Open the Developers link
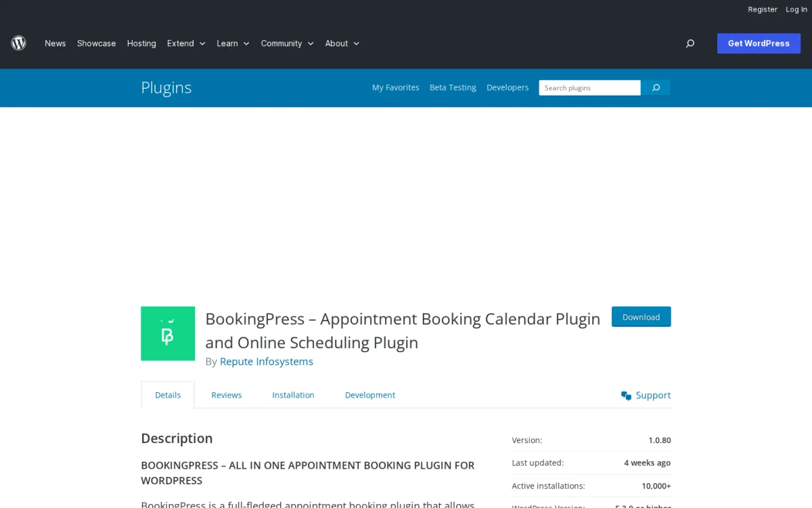The width and height of the screenshot is (812, 508). pos(507,87)
